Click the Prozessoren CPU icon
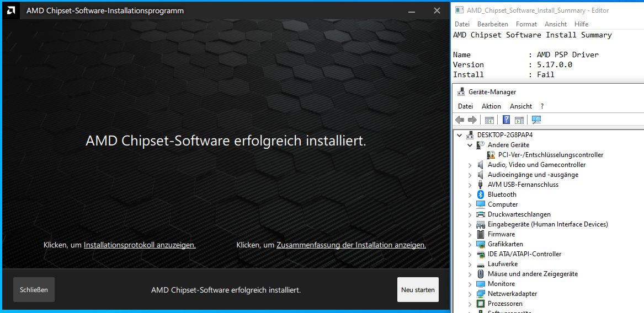 point(481,304)
